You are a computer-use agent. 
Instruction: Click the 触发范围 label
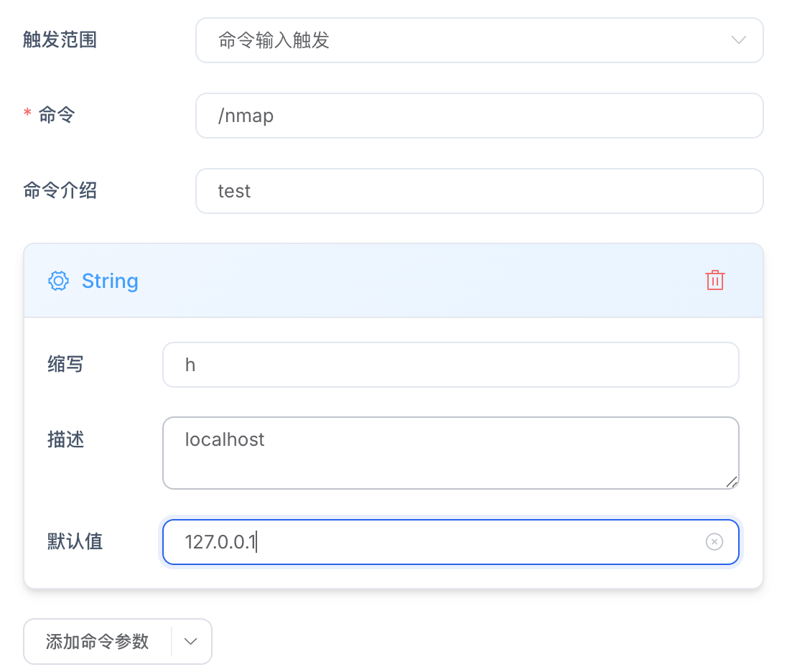pos(60,40)
